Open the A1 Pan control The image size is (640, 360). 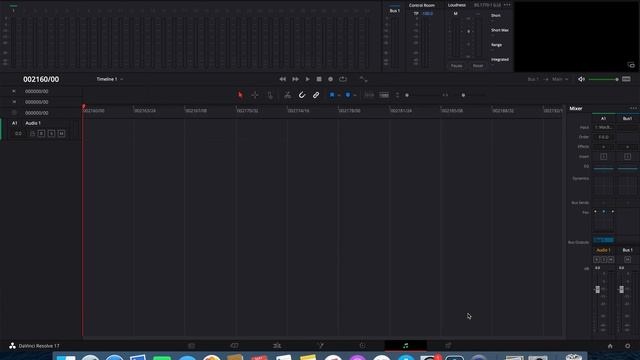[604, 222]
